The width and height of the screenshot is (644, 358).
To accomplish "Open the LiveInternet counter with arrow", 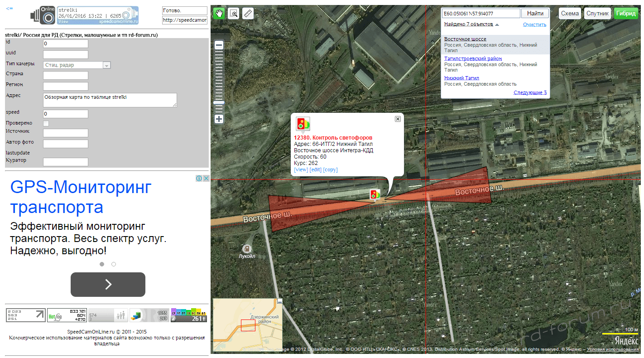I will 26,315.
